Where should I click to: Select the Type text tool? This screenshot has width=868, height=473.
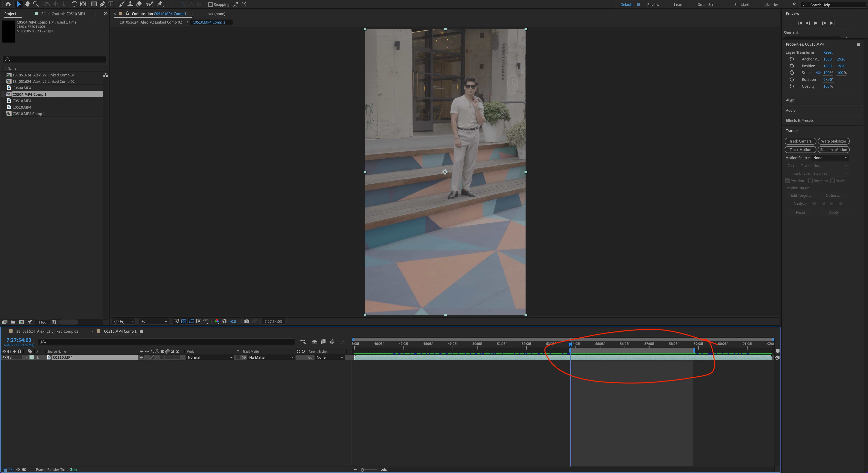tap(111, 4)
